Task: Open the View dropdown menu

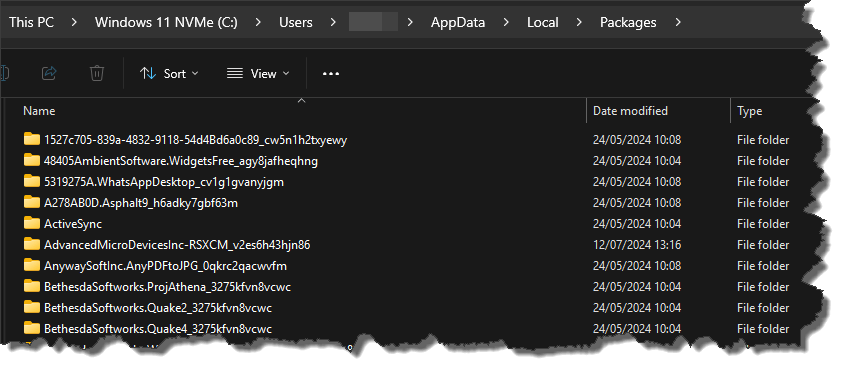Action: (x=258, y=73)
